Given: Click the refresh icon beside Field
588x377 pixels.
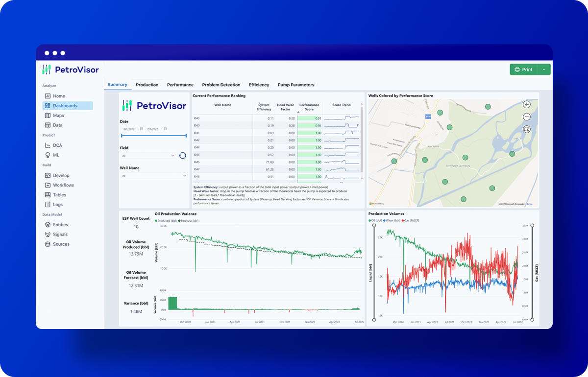Looking at the screenshot, I should pos(183,156).
